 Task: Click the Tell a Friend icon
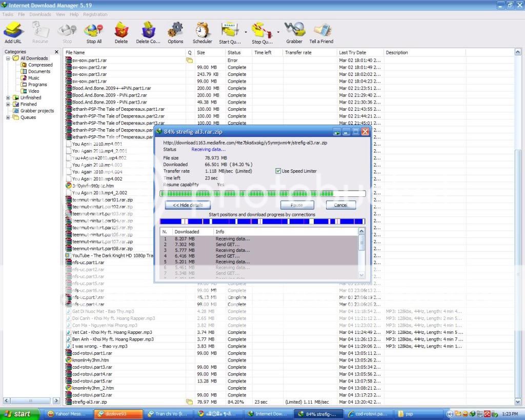(x=321, y=32)
